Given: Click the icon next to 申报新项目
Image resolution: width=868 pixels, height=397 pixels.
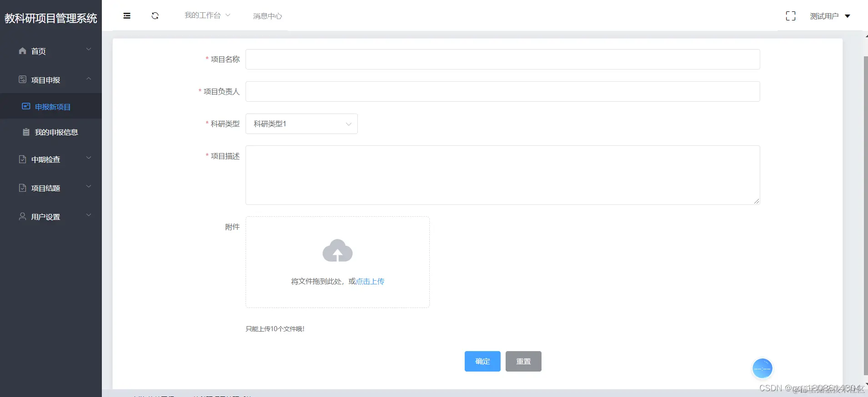Looking at the screenshot, I should pos(26,106).
